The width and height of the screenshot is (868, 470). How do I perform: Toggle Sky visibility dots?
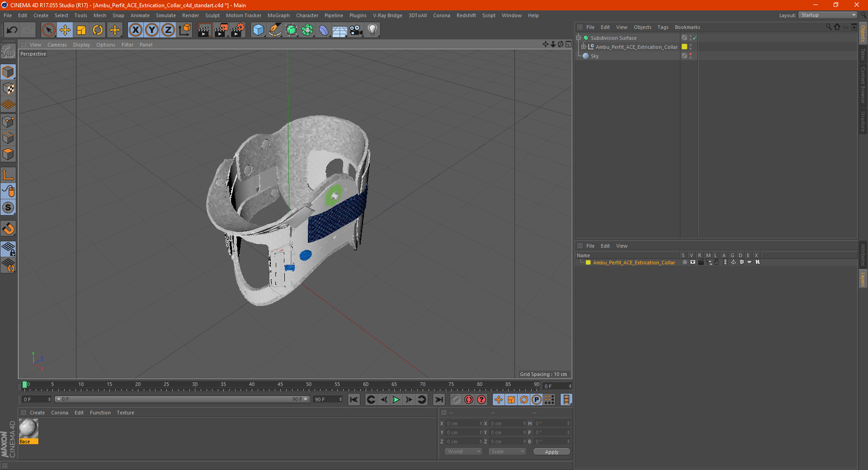(x=690, y=56)
